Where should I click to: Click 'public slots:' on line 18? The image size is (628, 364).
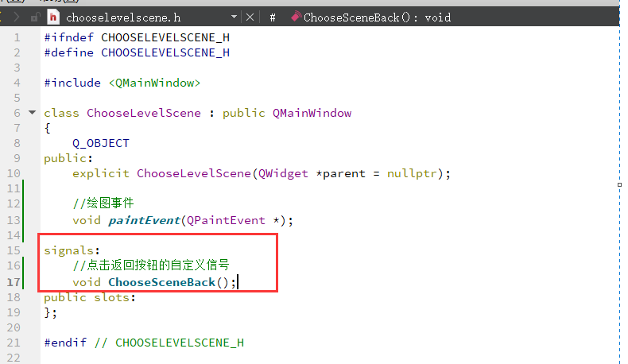tap(90, 298)
